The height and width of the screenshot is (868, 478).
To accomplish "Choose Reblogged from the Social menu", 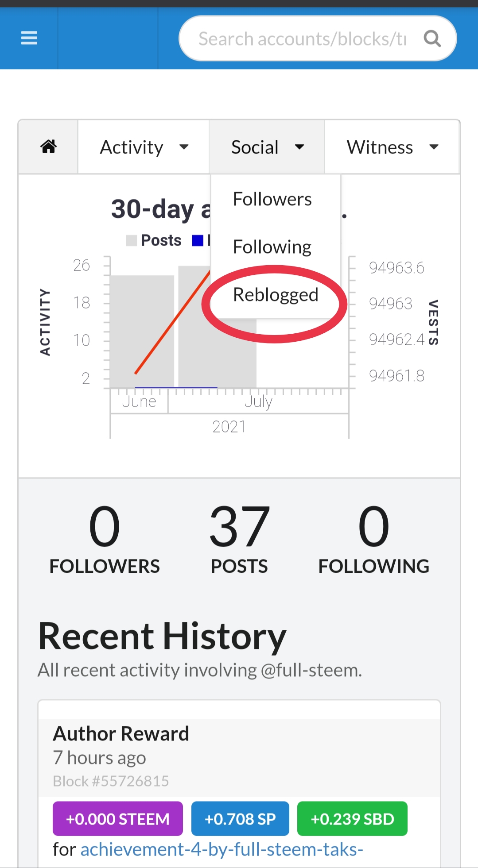I will click(x=276, y=295).
